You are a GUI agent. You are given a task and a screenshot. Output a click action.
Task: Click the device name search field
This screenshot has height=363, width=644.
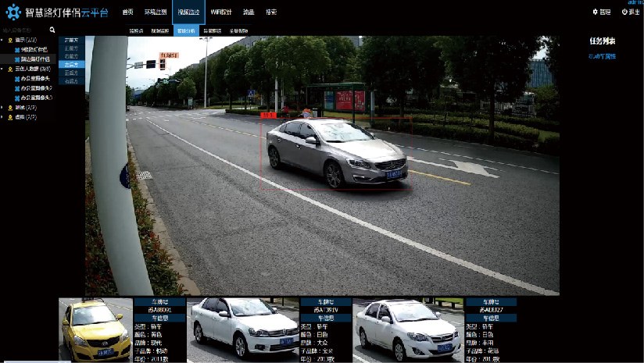pos(23,30)
